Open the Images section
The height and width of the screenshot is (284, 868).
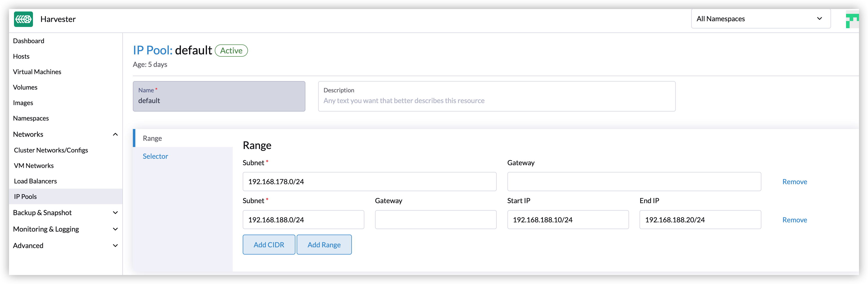tap(23, 102)
